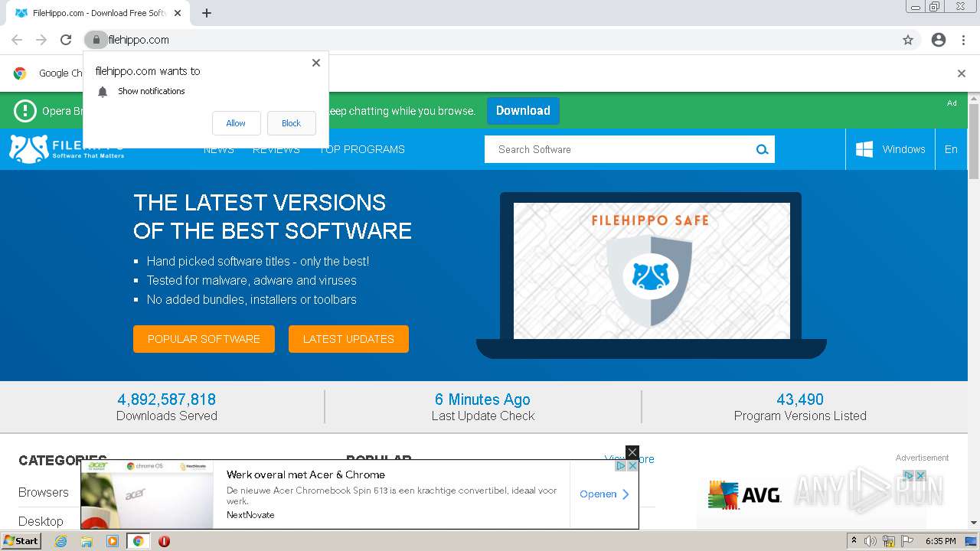
Task: Click the Opera ad Download button
Action: click(523, 111)
